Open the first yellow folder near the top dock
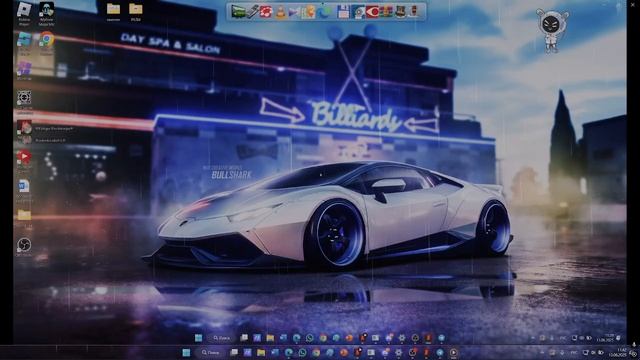The image size is (640, 360). pyautogui.click(x=113, y=9)
